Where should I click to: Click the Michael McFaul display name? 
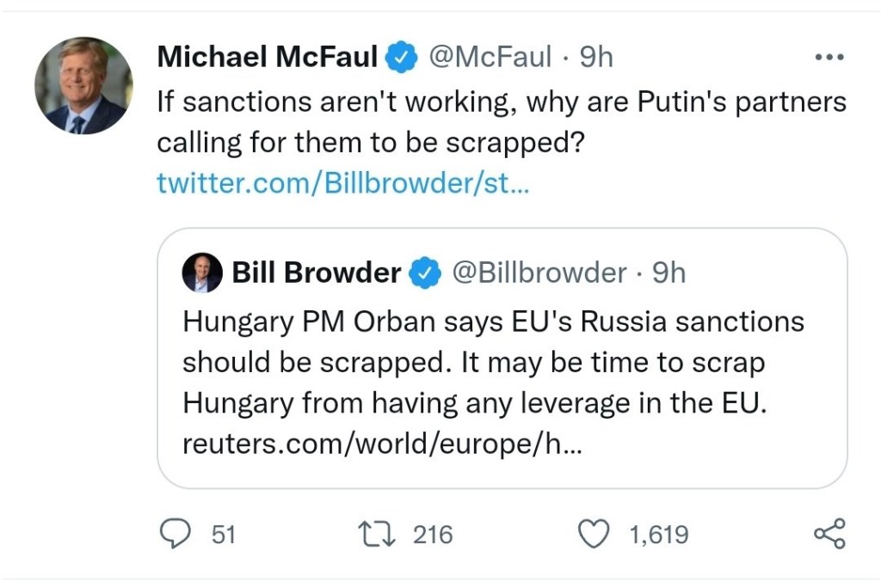268,58
